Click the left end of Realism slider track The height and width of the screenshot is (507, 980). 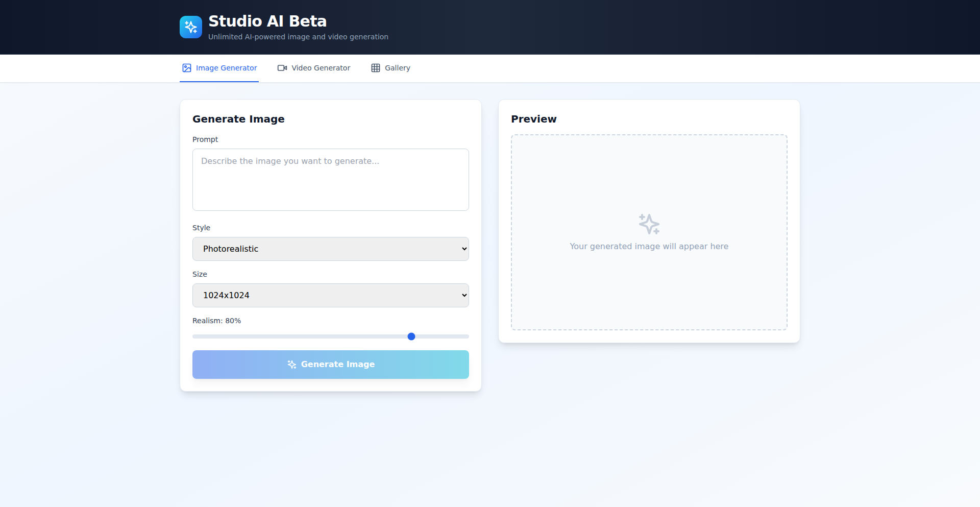coord(195,336)
